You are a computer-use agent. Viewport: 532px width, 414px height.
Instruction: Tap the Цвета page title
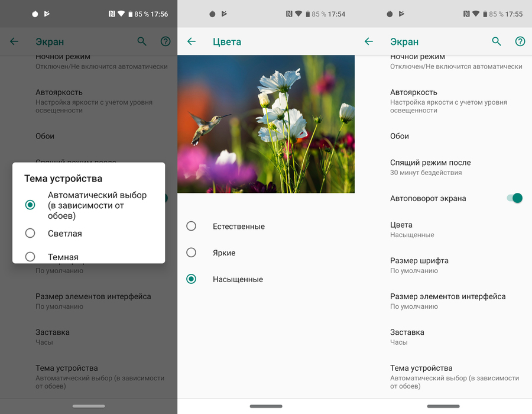227,42
